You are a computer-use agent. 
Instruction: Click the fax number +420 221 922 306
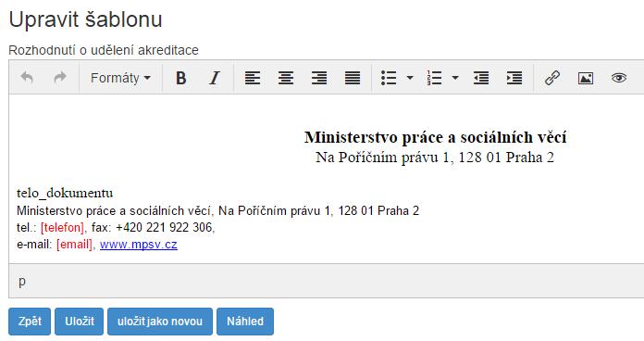[x=164, y=227]
